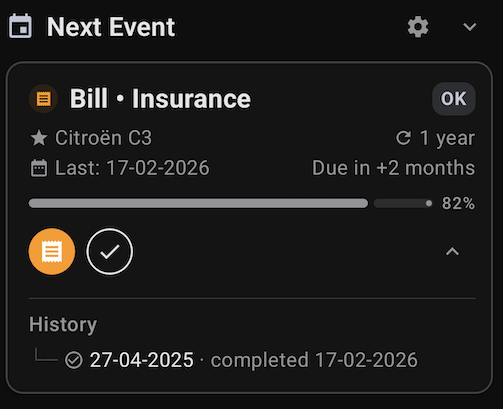Open the settings gear icon
The image size is (503, 409).
(418, 27)
